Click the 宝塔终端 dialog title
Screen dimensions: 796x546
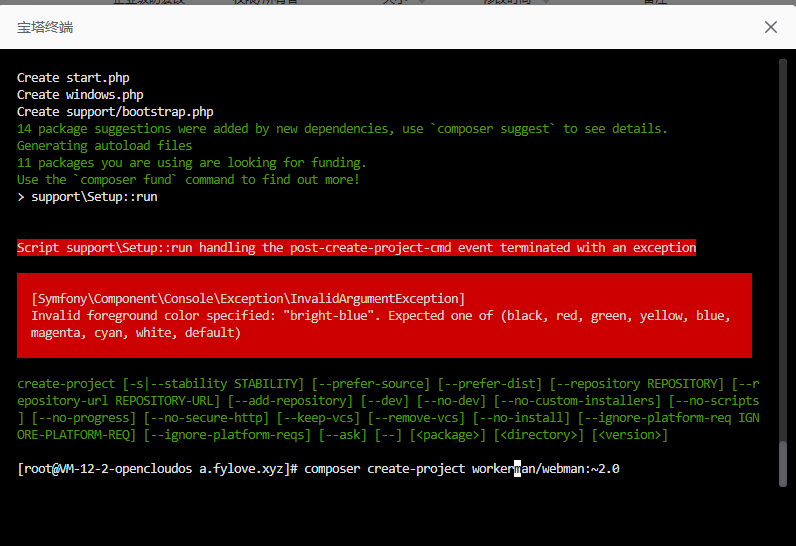(45, 27)
